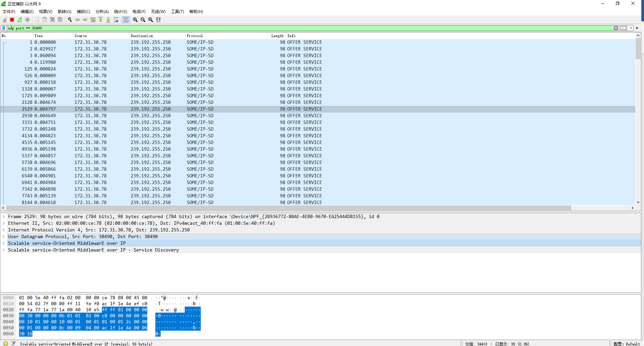Screen dimensions: 644x346
Task: Zoom in on packet list text
Action: 135,20
